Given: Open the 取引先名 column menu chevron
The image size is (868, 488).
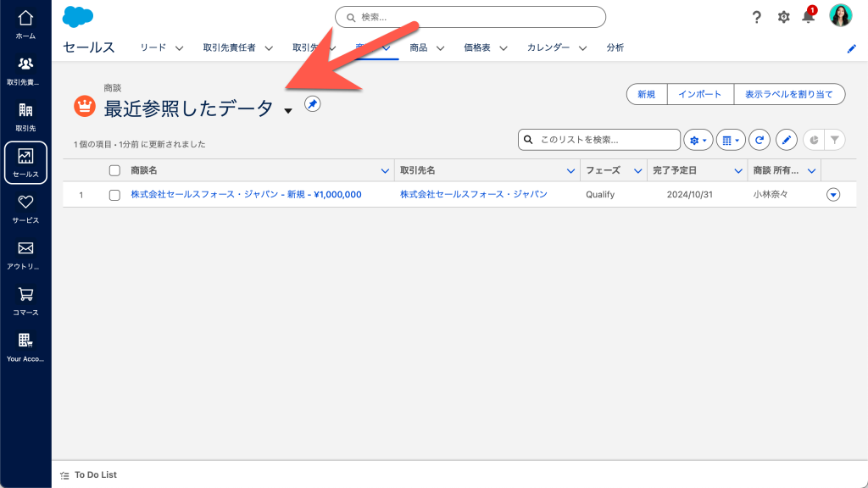Looking at the screenshot, I should click(570, 171).
